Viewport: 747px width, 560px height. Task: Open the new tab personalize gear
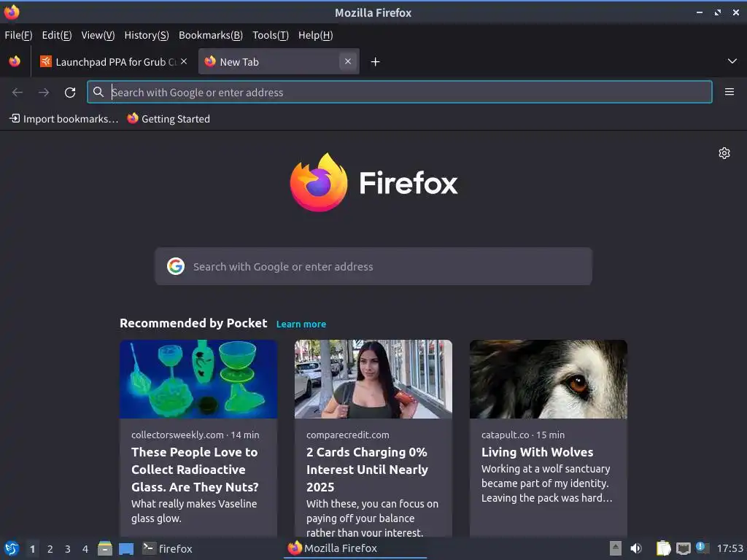724,153
